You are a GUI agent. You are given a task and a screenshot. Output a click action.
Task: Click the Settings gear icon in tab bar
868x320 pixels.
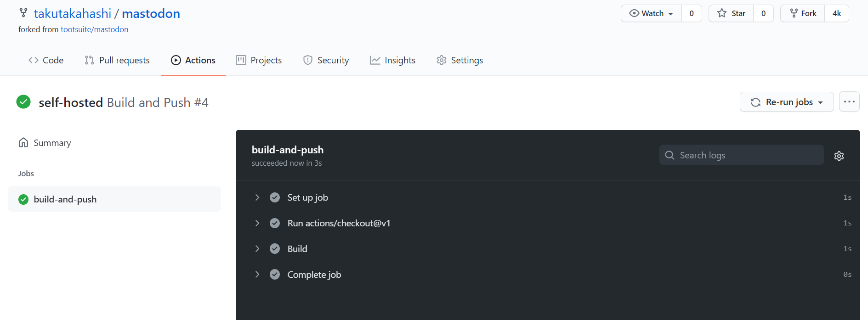pyautogui.click(x=442, y=60)
